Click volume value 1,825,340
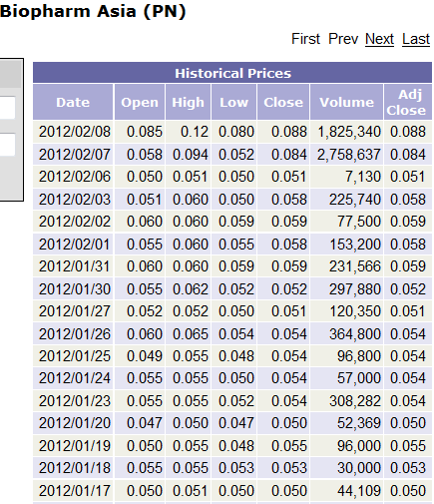Screen dimensions: 434x504 (x=349, y=132)
